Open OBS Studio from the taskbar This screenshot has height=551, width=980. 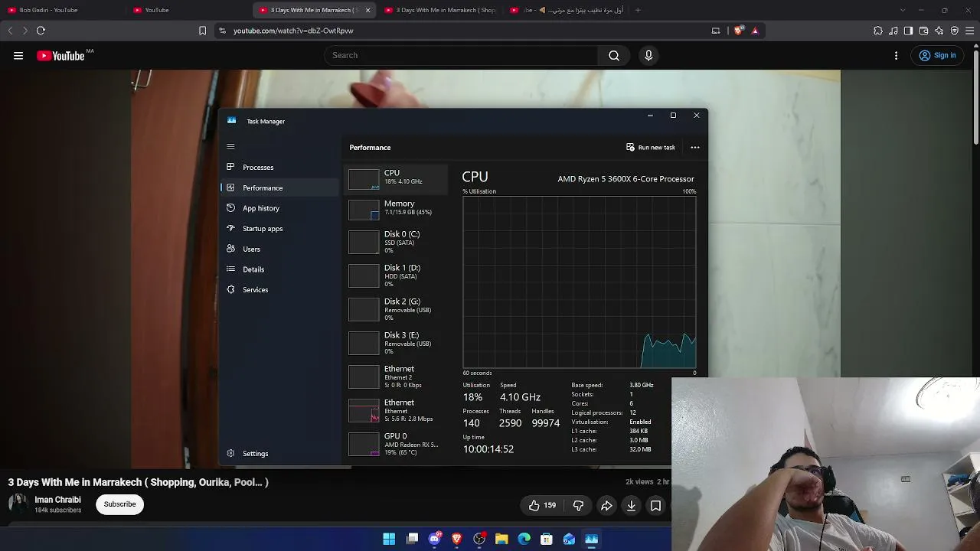click(479, 540)
